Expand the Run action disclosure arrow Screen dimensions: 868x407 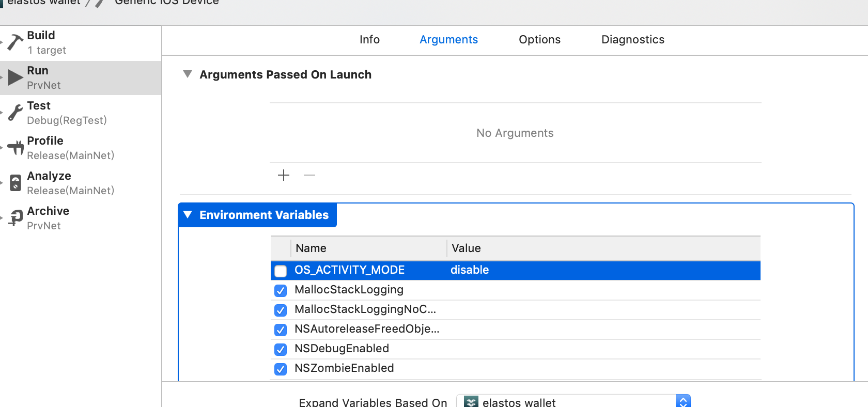coord(2,79)
